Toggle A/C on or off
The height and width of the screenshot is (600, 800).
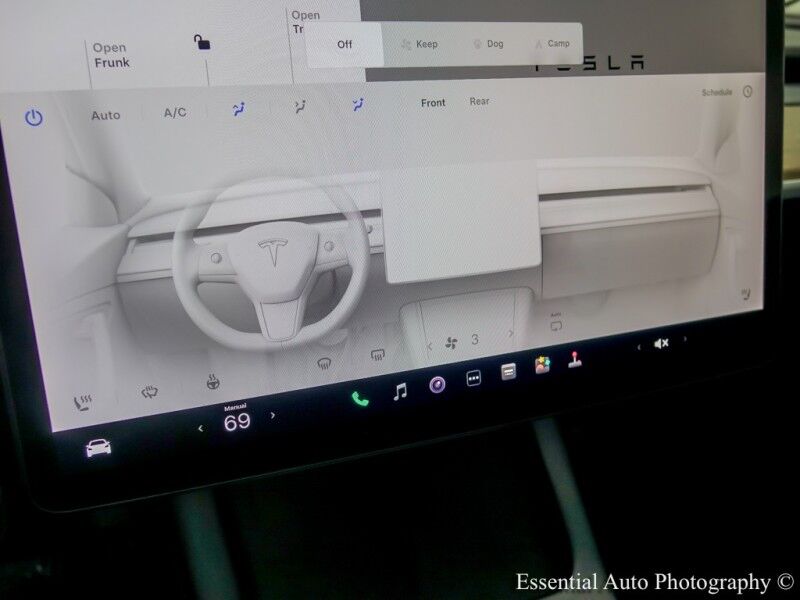[x=174, y=114]
